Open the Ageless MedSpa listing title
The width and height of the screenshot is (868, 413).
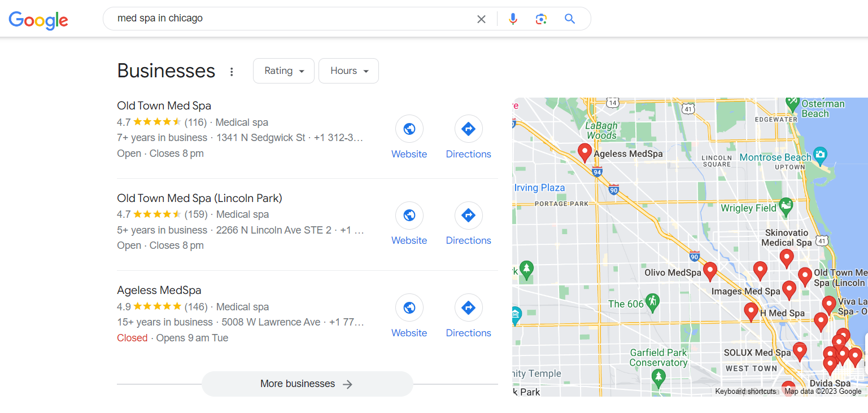coord(159,290)
